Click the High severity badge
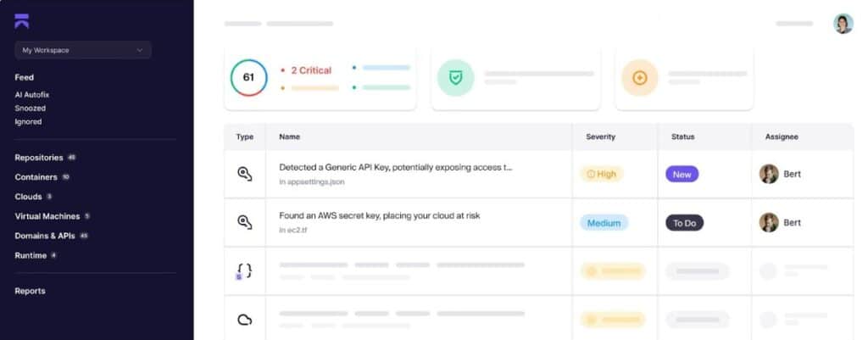 click(602, 174)
